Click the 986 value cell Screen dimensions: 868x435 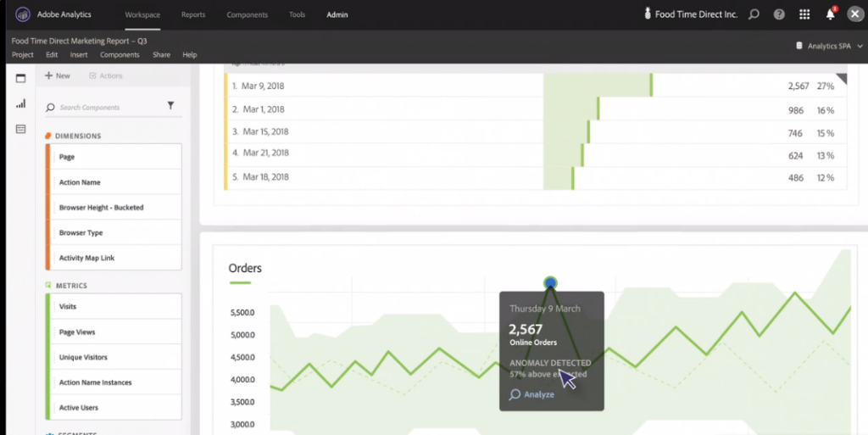795,111
